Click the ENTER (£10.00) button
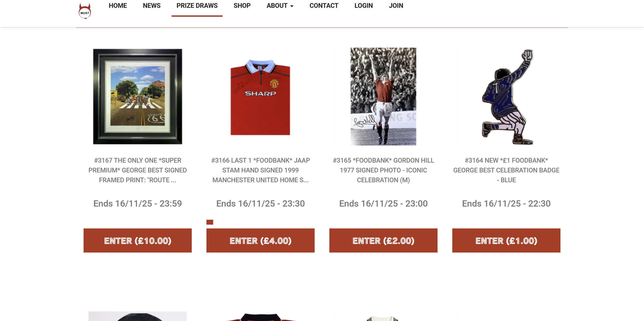This screenshot has width=644, height=321. click(137, 240)
